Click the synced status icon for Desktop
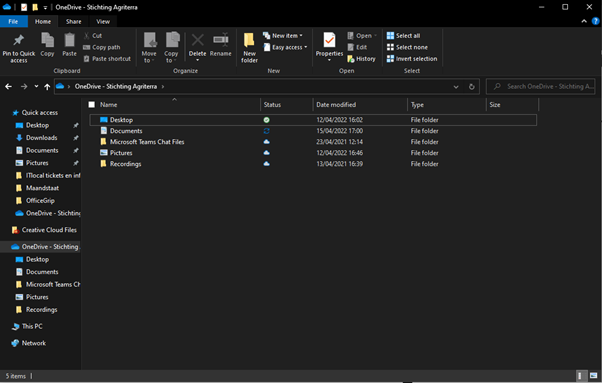The height and width of the screenshot is (383, 602). point(266,120)
